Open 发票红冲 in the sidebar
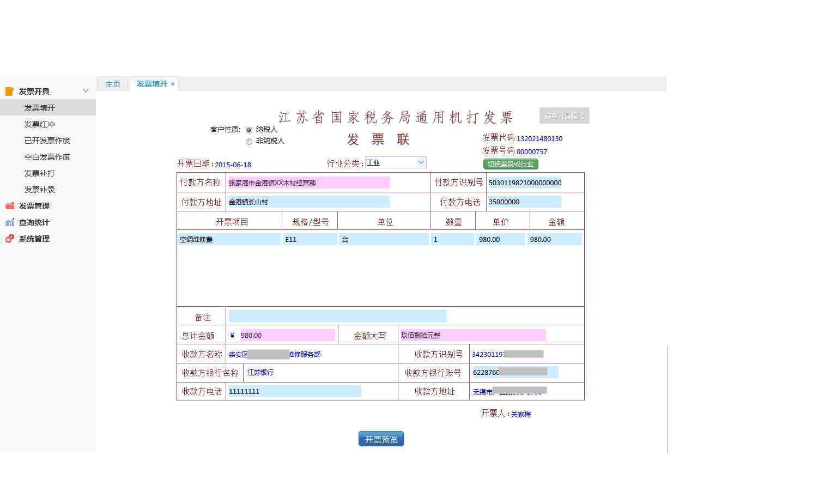Screen dimensions: 837x504 pyautogui.click(x=39, y=124)
